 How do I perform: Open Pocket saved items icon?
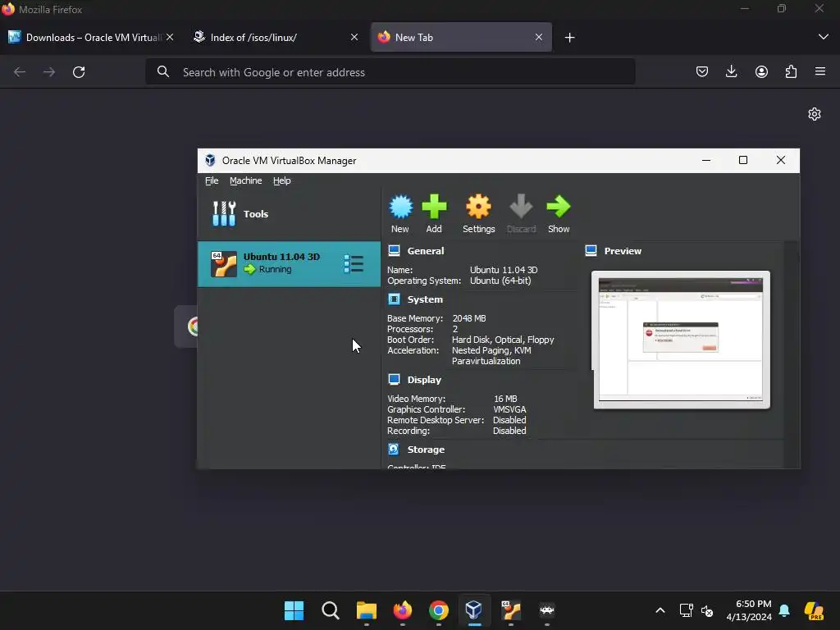point(702,72)
